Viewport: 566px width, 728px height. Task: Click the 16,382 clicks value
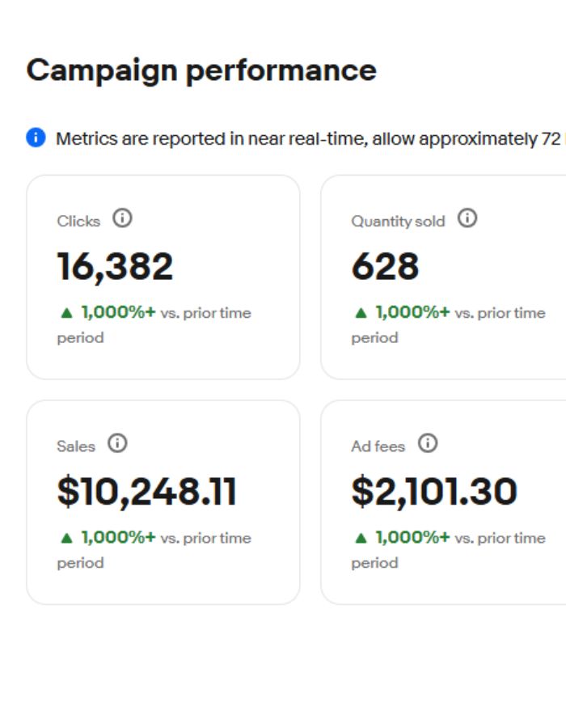click(115, 267)
